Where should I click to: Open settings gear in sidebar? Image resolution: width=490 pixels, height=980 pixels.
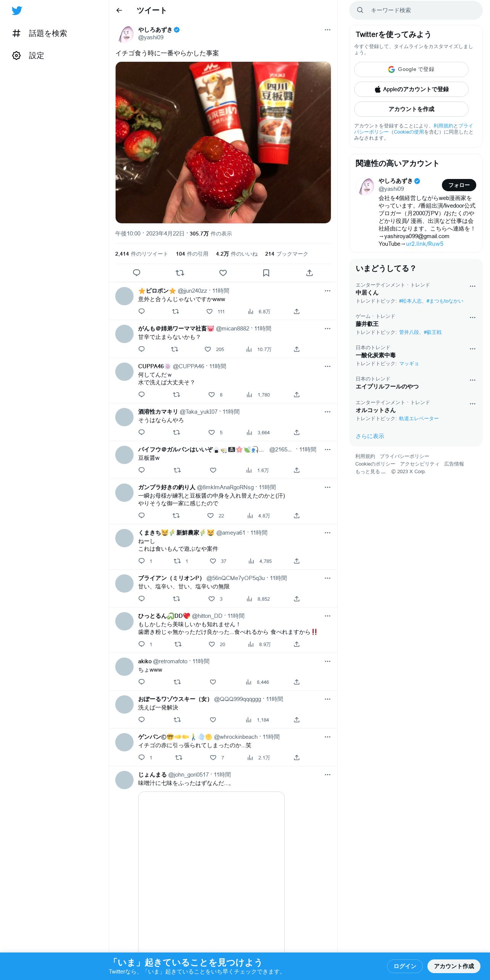(16, 55)
